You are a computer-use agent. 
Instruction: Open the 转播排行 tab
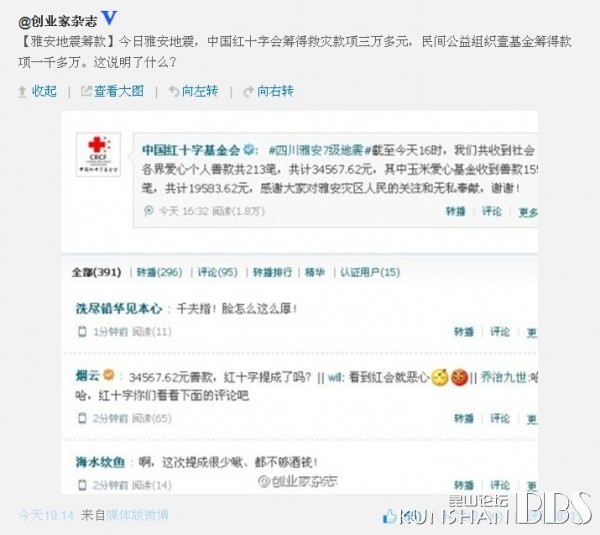pyautogui.click(x=272, y=272)
